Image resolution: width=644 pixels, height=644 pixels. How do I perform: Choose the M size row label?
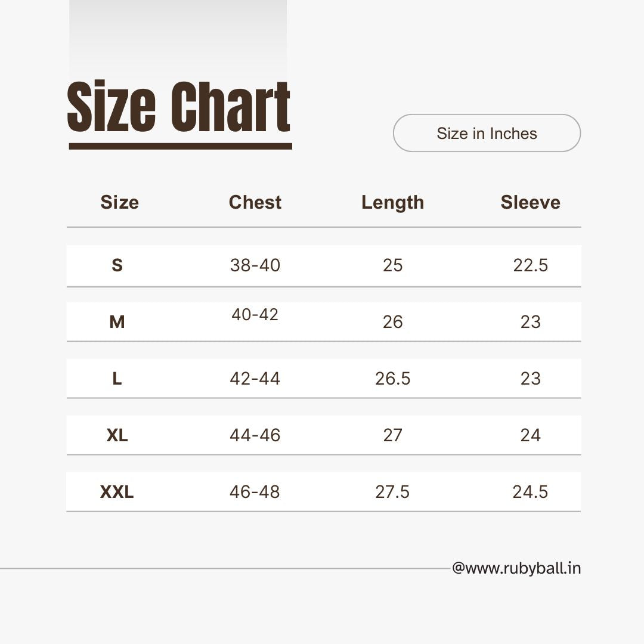coord(117,322)
